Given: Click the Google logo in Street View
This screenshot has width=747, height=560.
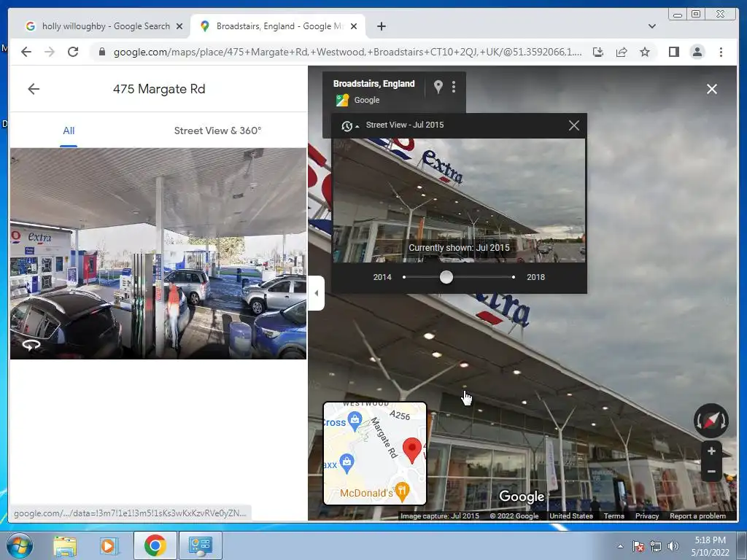Looking at the screenshot, I should pyautogui.click(x=522, y=497).
